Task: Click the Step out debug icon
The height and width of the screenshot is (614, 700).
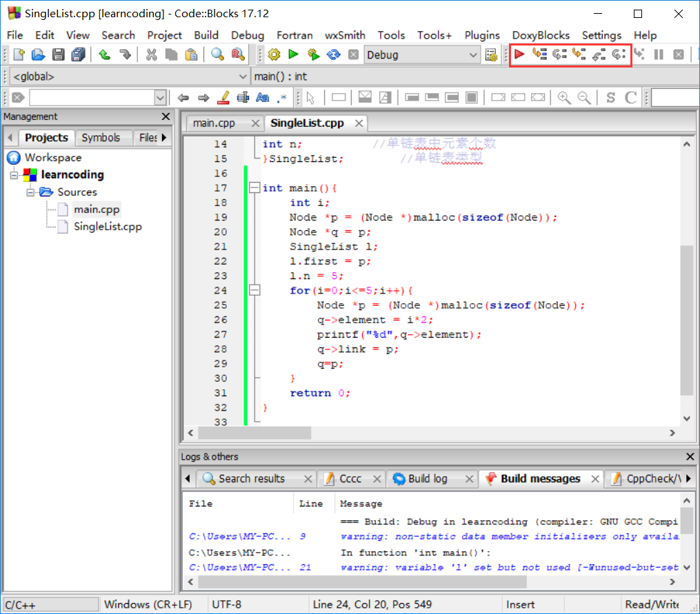Action: [x=599, y=54]
